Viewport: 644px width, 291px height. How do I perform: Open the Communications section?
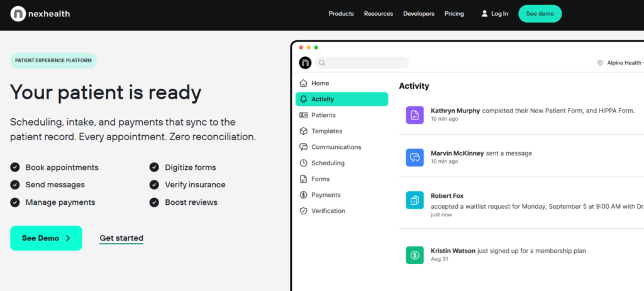pyautogui.click(x=341, y=147)
